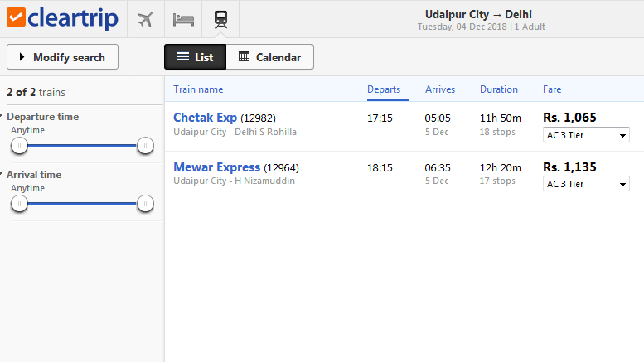Viewport: 644px width, 362px height.
Task: Click the Modify search button
Action: [62, 57]
